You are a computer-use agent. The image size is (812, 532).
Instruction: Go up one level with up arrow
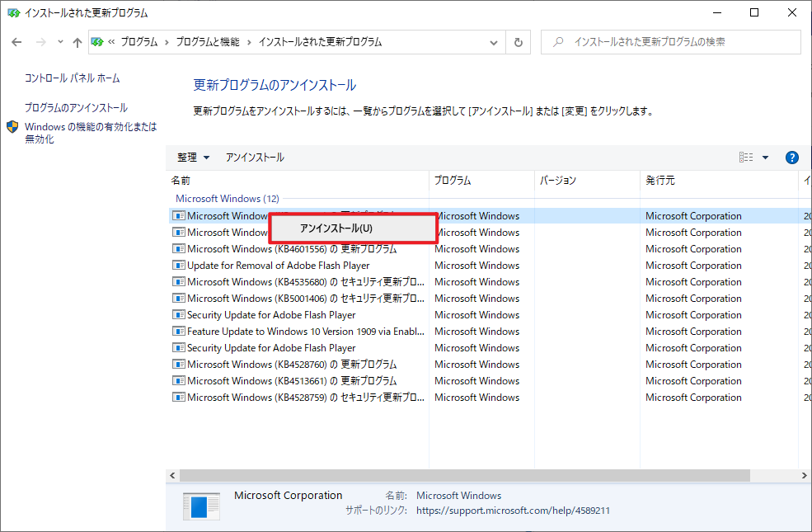(77, 42)
